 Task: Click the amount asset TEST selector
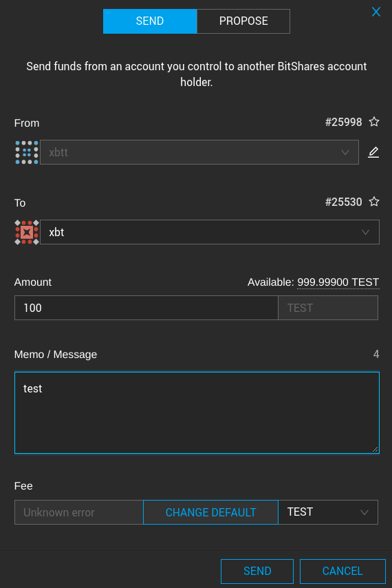click(x=328, y=308)
